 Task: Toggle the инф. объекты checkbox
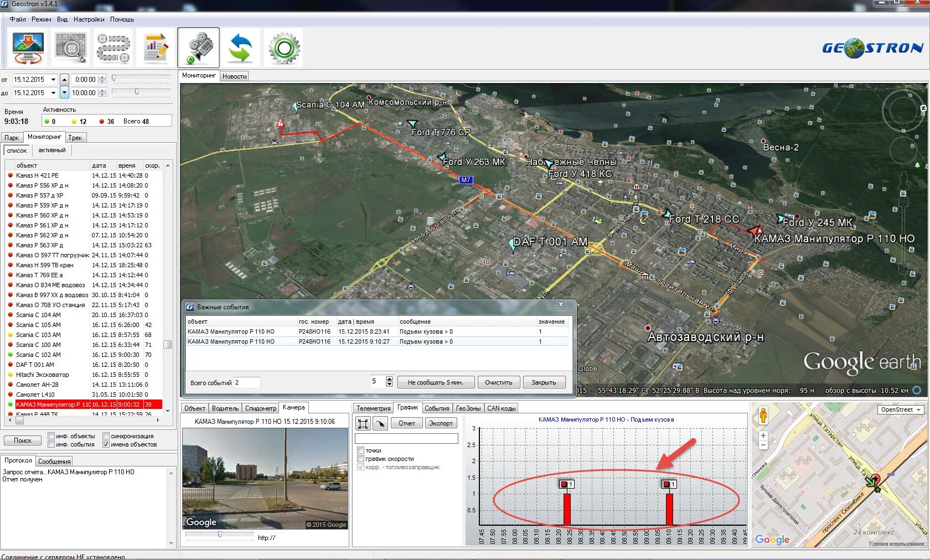pos(51,436)
